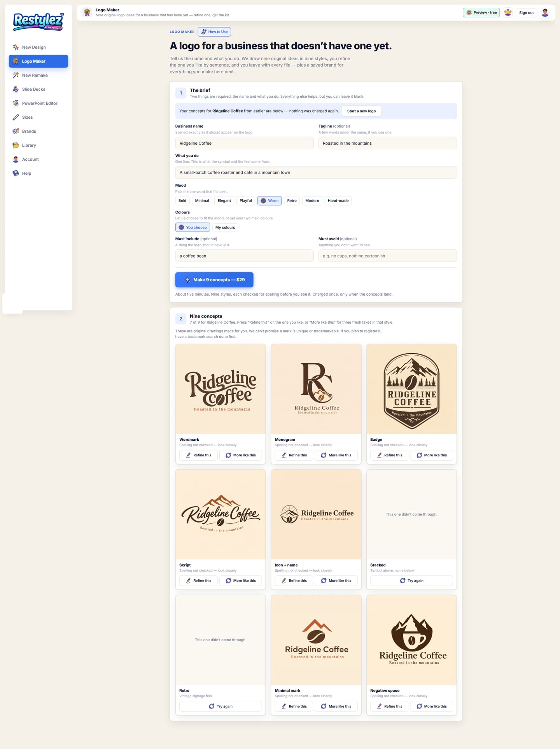Select the Minimal mood chip
Screen dimensions: 560x749
tap(202, 201)
